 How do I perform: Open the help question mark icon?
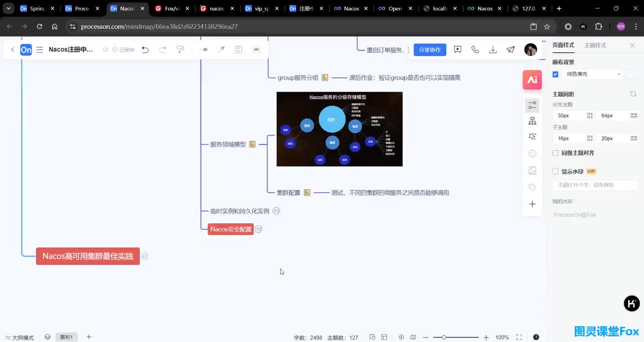[536, 337]
